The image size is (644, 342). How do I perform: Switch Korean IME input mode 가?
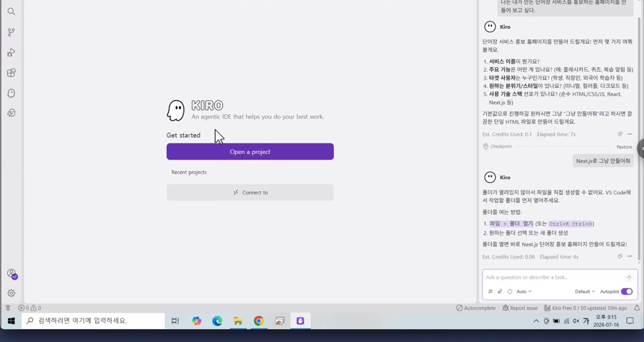click(586, 321)
